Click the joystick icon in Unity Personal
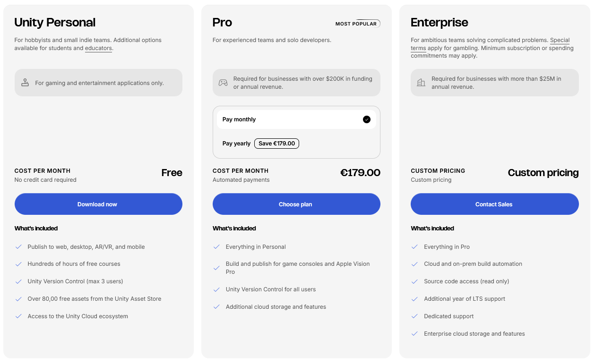The image size is (595, 364). coord(25,83)
